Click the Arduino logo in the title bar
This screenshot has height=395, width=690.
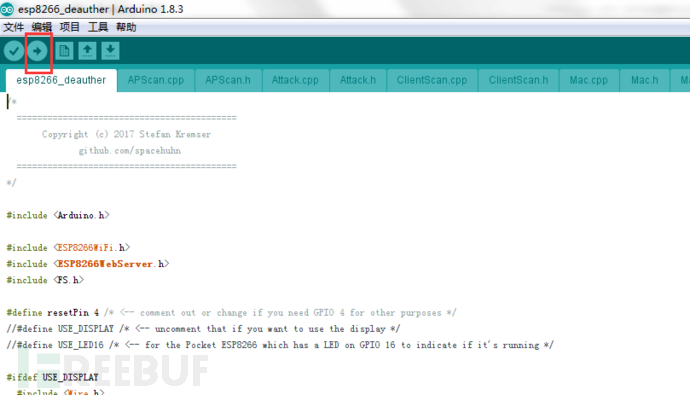coord(7,9)
